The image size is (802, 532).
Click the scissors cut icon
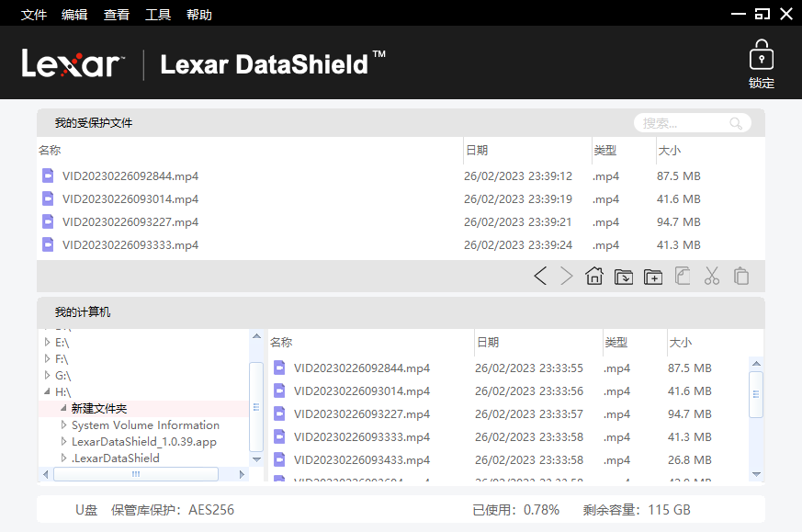click(711, 276)
